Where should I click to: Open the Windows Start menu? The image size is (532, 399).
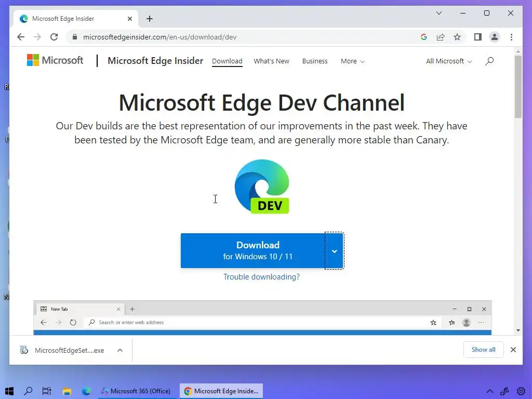9,391
